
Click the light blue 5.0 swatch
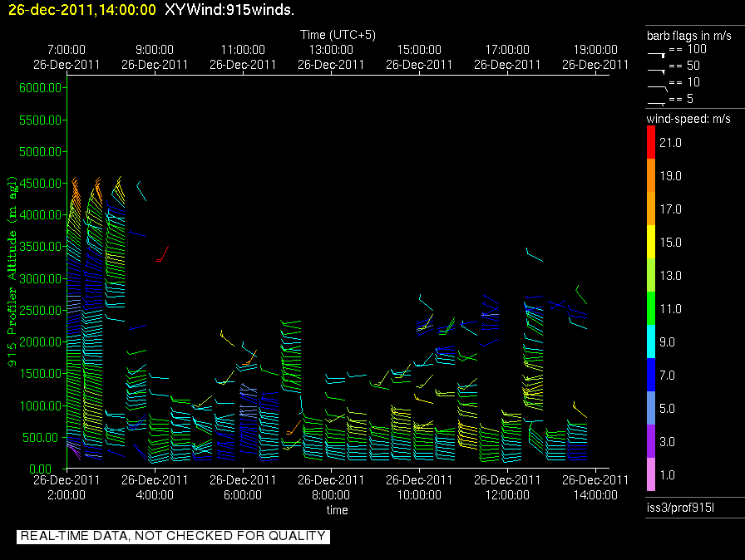[650, 408]
